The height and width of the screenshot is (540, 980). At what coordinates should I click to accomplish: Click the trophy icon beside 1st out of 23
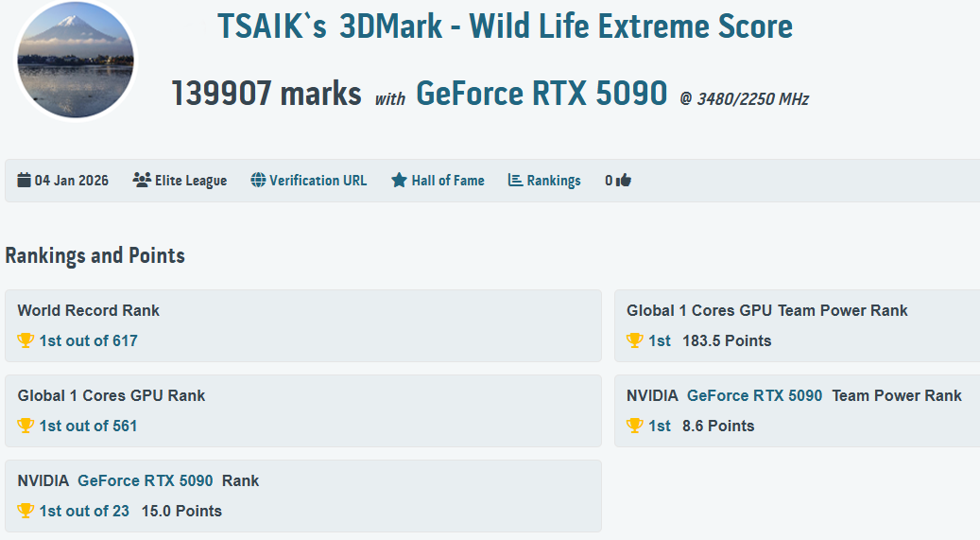[x=26, y=511]
